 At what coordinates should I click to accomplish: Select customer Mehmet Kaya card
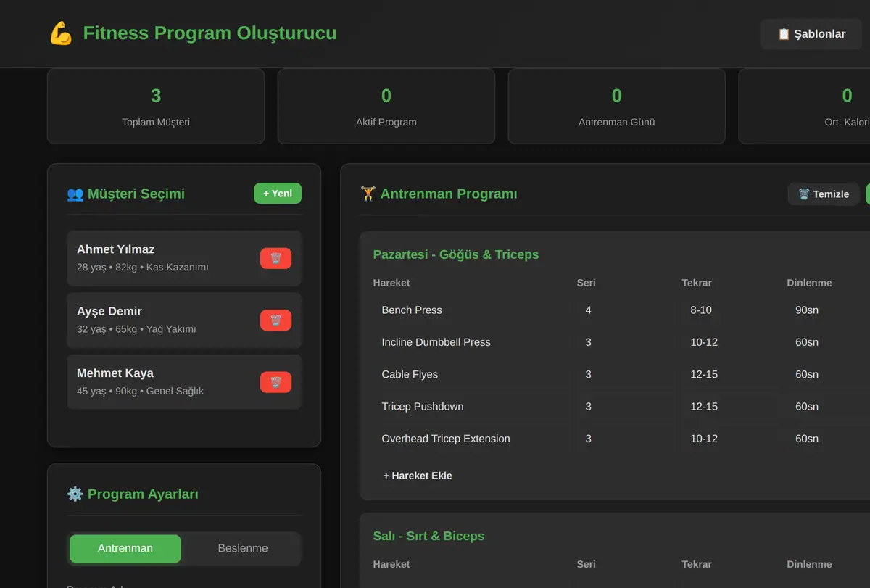(184, 382)
